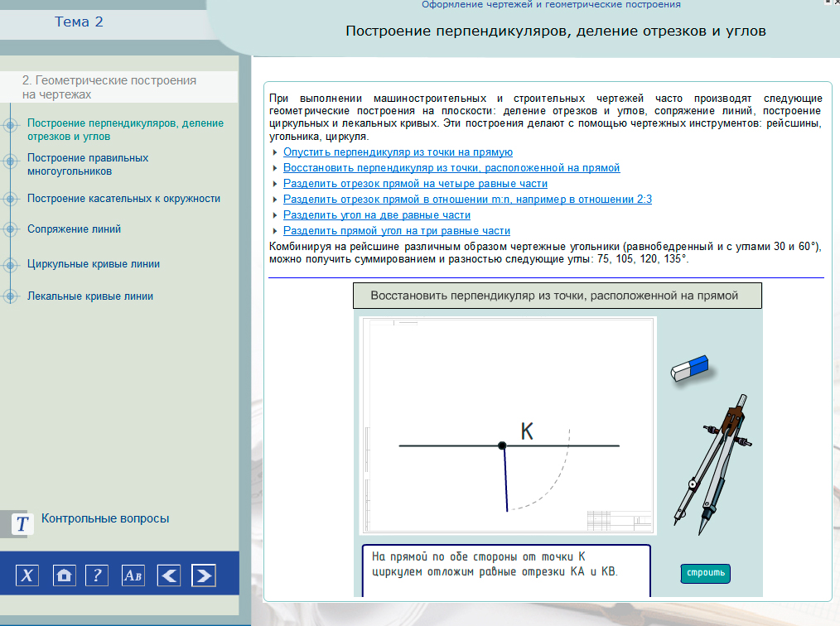The height and width of the screenshot is (626, 840).
Task: Open the home icon in bottom toolbar
Action: point(65,575)
